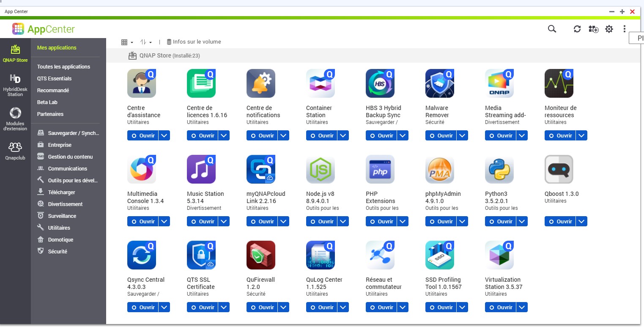Select the myQNAPcloud Link icon
Viewport: 644px width, 327px height.
[x=261, y=169]
